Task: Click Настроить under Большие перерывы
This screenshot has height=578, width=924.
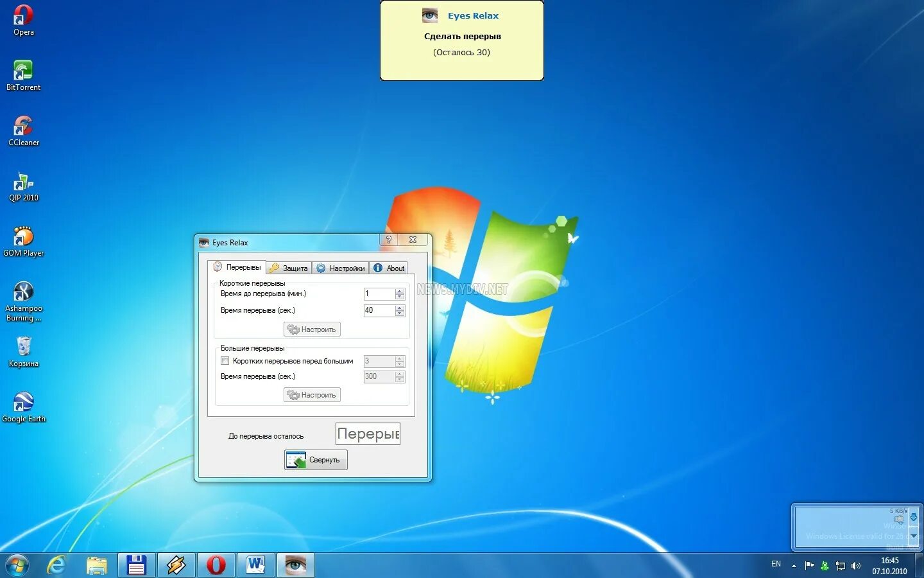Action: click(x=312, y=395)
